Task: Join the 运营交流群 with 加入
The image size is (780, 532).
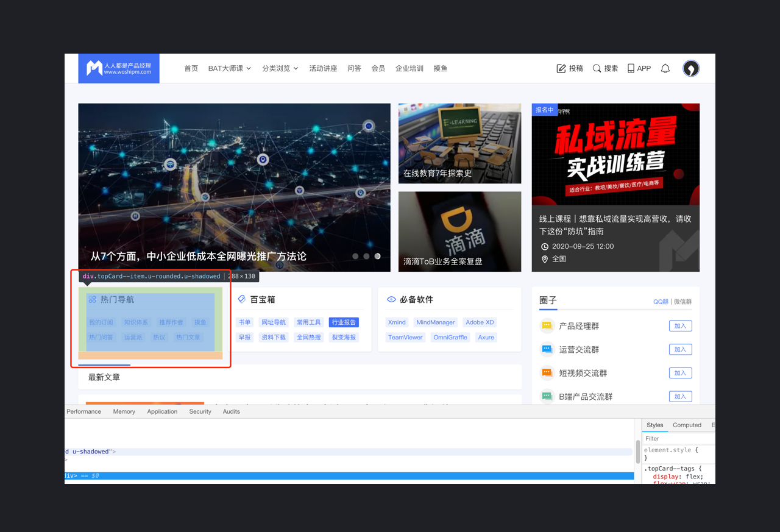Action: click(x=680, y=349)
